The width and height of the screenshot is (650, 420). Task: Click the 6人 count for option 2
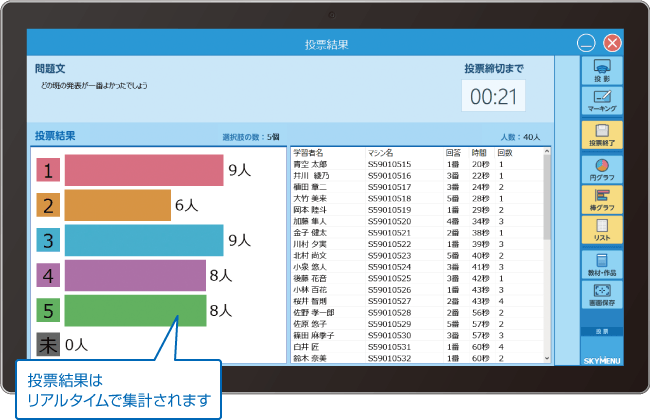[x=187, y=205]
